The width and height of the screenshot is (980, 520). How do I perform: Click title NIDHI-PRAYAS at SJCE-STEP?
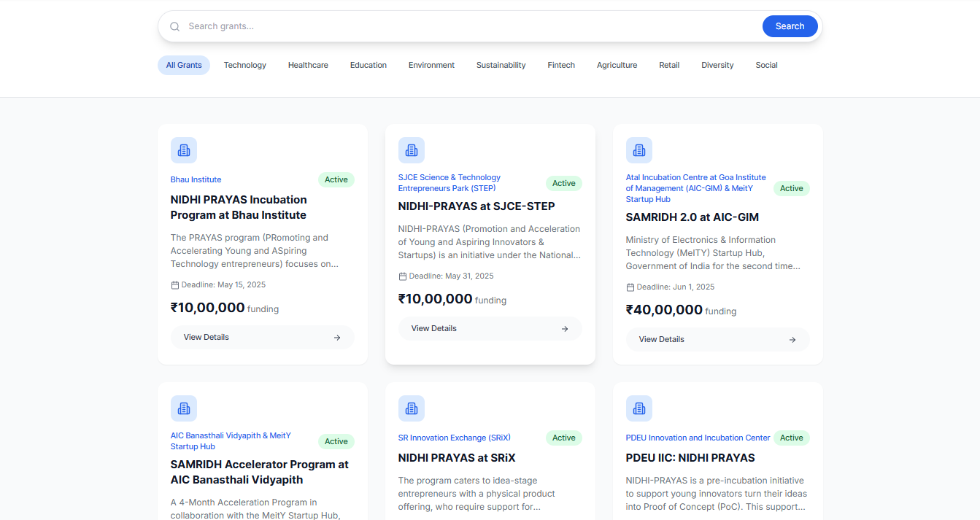point(477,206)
